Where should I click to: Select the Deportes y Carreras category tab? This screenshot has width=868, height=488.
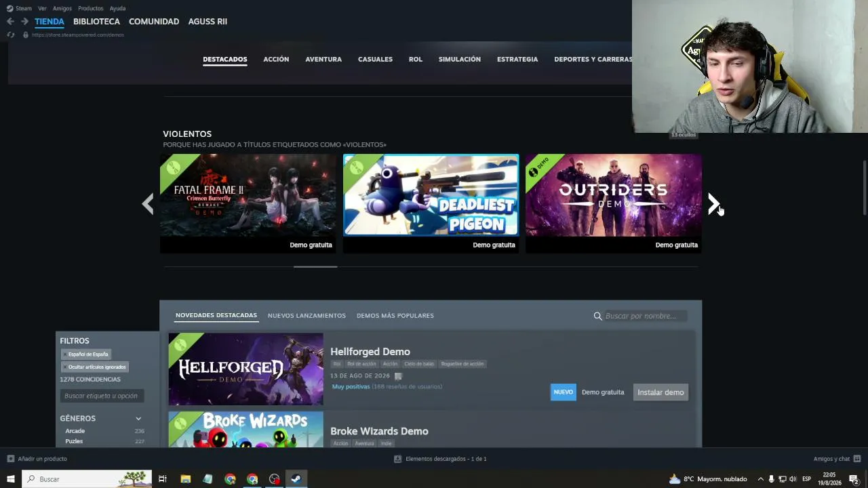point(593,60)
